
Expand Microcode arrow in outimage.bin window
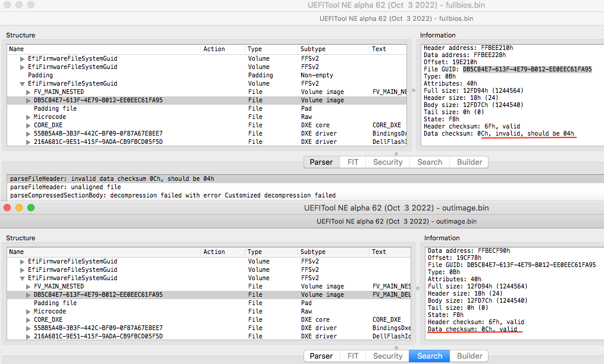pyautogui.click(x=28, y=312)
